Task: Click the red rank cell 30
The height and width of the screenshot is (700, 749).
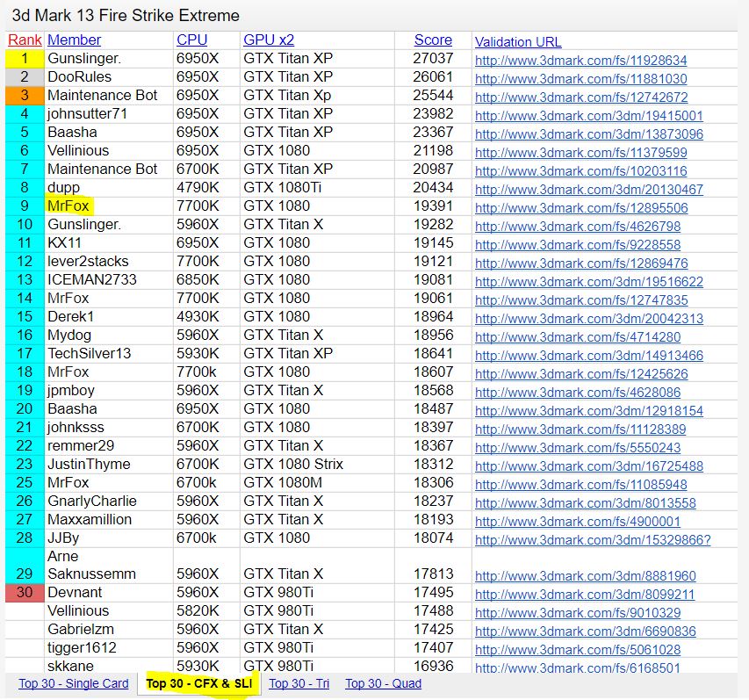Action: [x=25, y=593]
